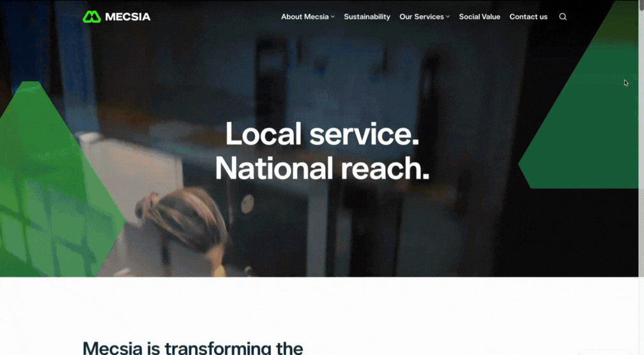
Task: Open the search magnifier icon
Action: point(563,17)
